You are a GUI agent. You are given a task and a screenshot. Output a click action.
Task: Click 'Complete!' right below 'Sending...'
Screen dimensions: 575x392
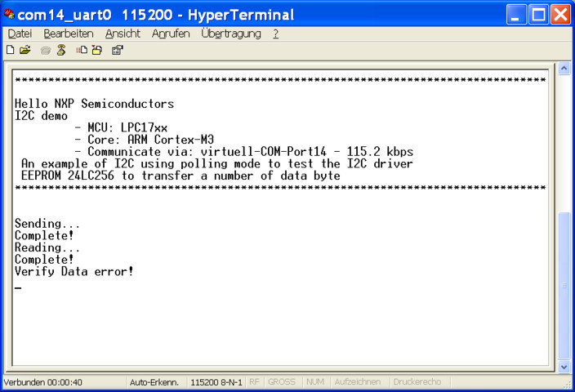pyautogui.click(x=44, y=235)
